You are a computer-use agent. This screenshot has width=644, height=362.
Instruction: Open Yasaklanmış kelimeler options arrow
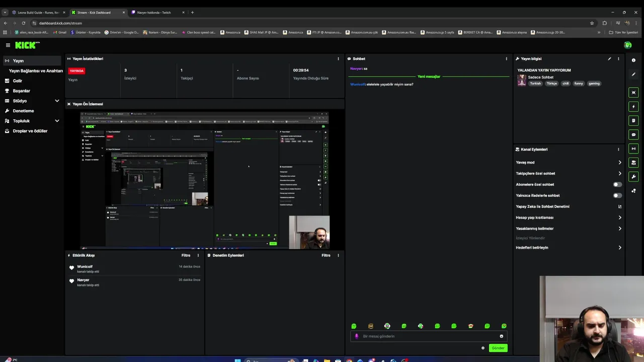pos(619,229)
